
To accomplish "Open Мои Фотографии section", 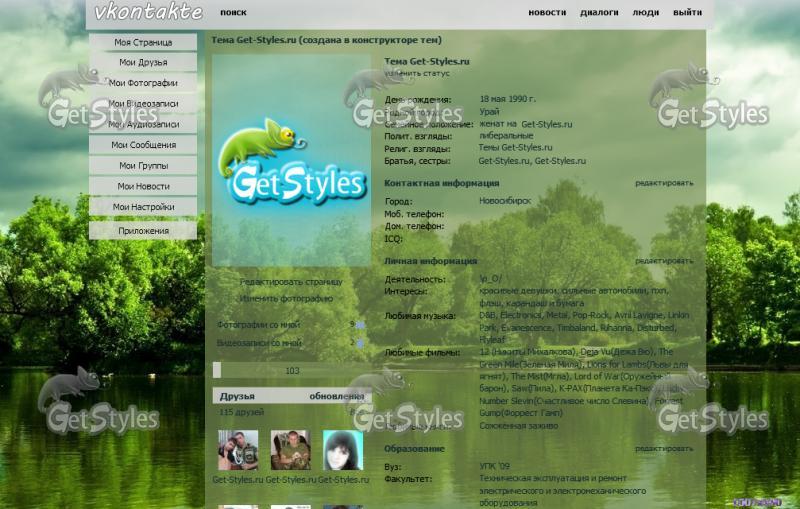I will coord(143,83).
